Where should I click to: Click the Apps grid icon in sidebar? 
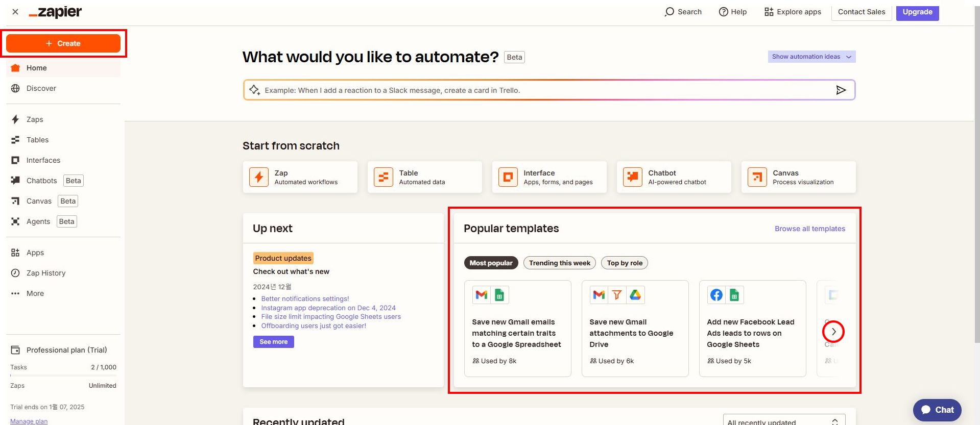[15, 253]
